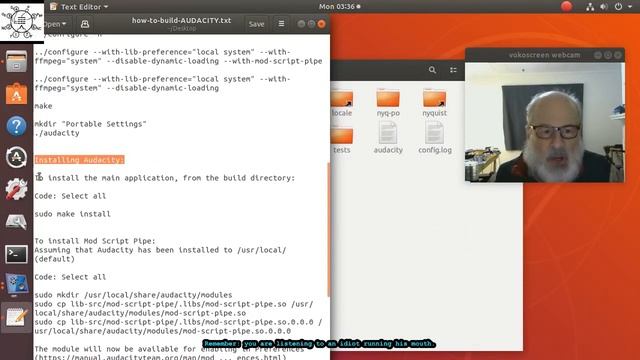Open the clock showing Mon 03:36
Image resolution: width=640 pixels, height=360 pixels.
coord(339,7)
